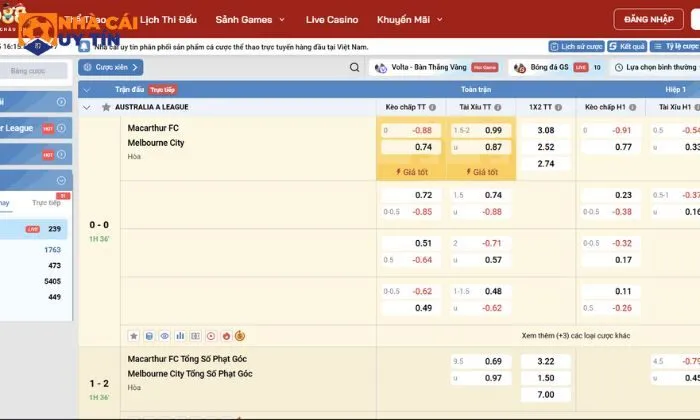Pick the 3.22 corner 1X2 odds
Screen dimensions: 700x420
click(546, 361)
